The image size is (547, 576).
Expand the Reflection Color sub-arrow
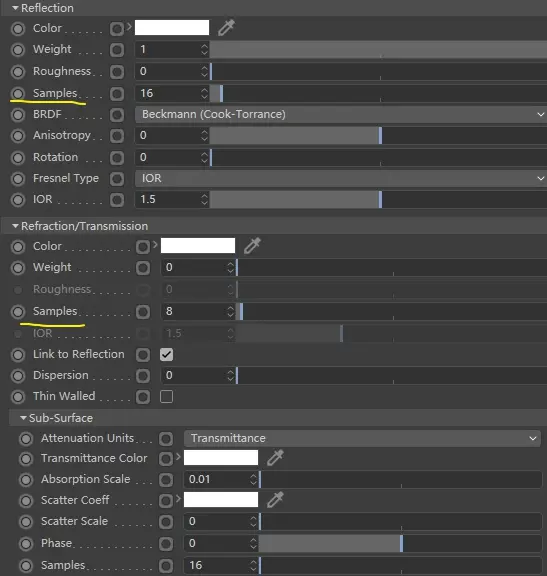129,26
